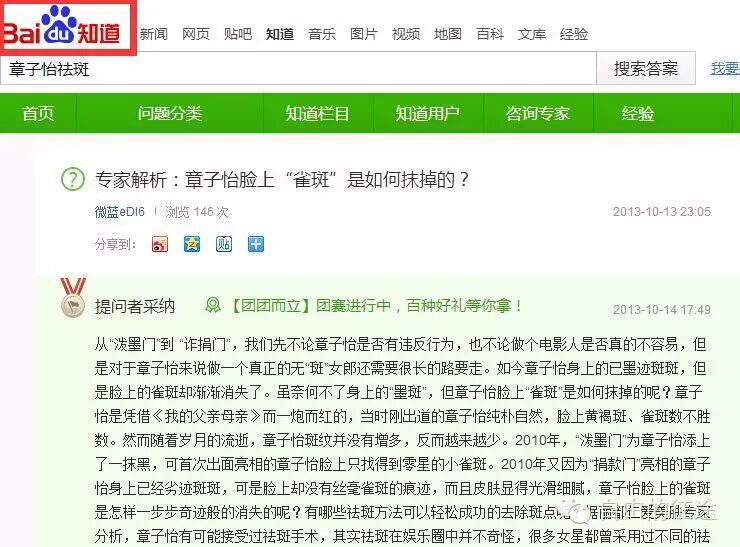Share to Qzone star icon

tap(192, 244)
